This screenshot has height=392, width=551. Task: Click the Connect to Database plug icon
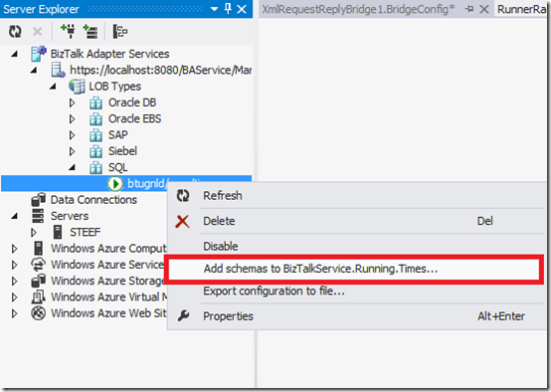[x=68, y=31]
